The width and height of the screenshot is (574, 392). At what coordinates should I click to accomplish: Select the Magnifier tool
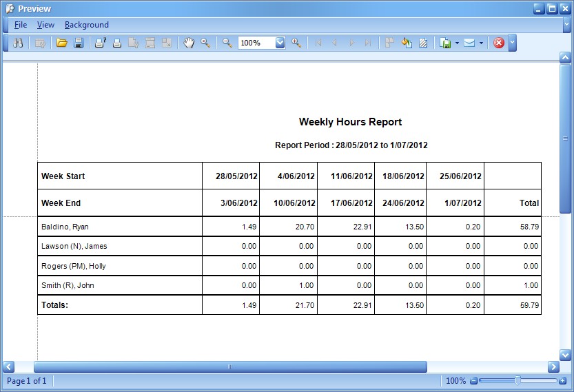pos(205,43)
